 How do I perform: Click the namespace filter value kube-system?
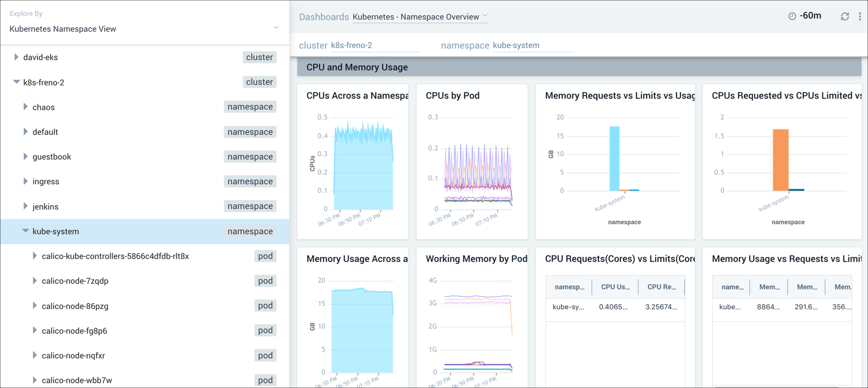click(516, 45)
